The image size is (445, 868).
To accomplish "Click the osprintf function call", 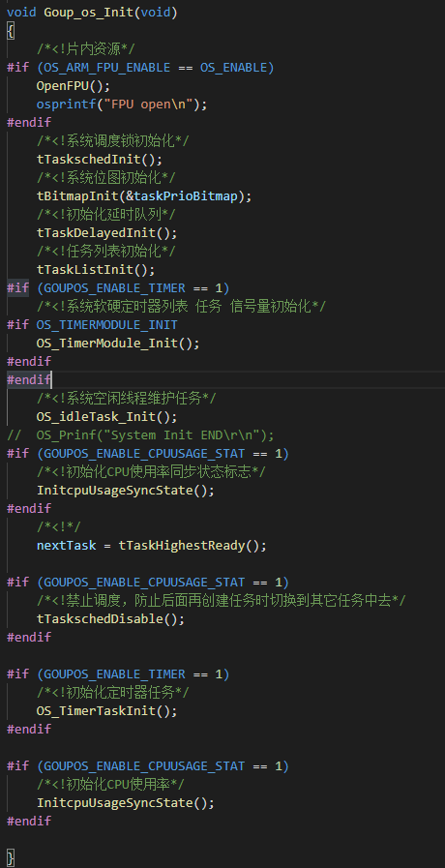I will coord(66,105).
